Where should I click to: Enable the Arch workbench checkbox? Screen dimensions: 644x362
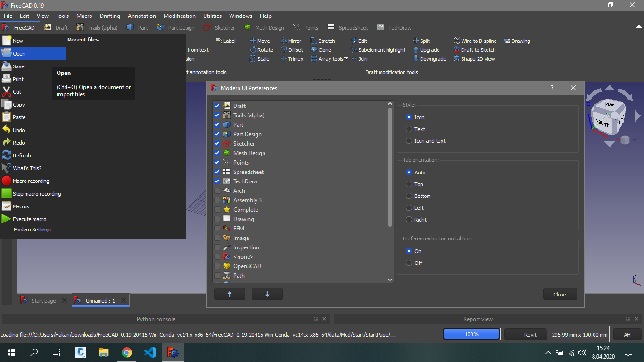pos(217,191)
